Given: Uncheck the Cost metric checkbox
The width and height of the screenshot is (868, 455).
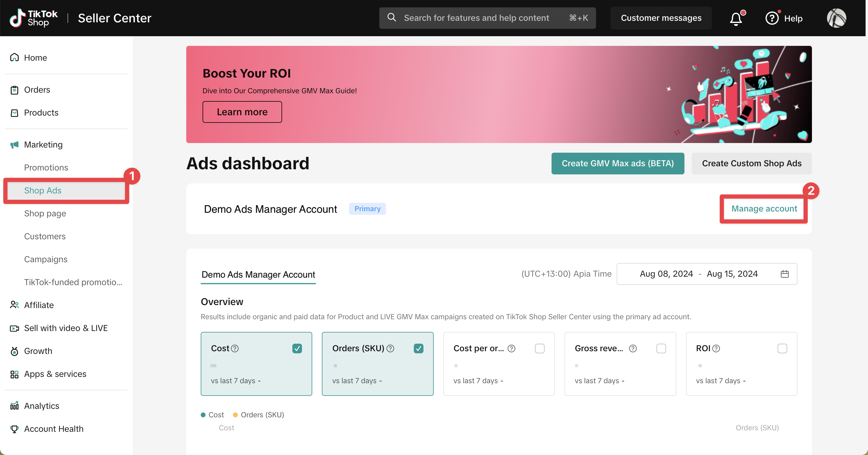Looking at the screenshot, I should coord(297,348).
